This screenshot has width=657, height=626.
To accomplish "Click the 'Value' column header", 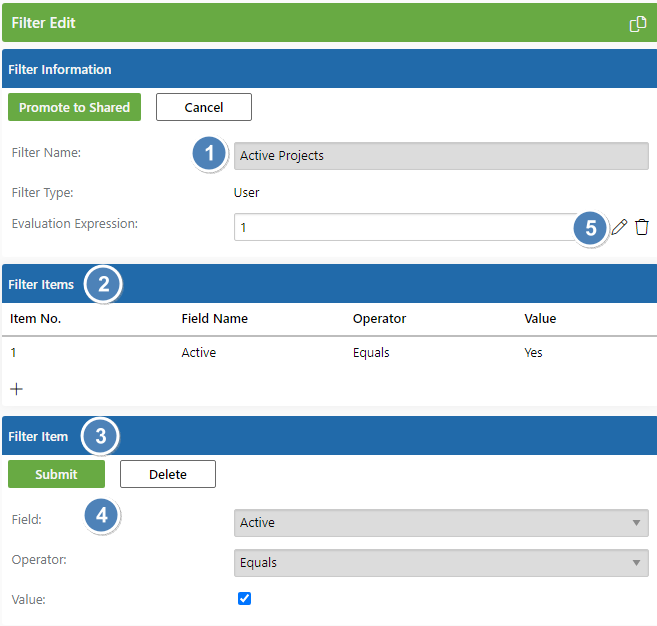I will [x=540, y=318].
